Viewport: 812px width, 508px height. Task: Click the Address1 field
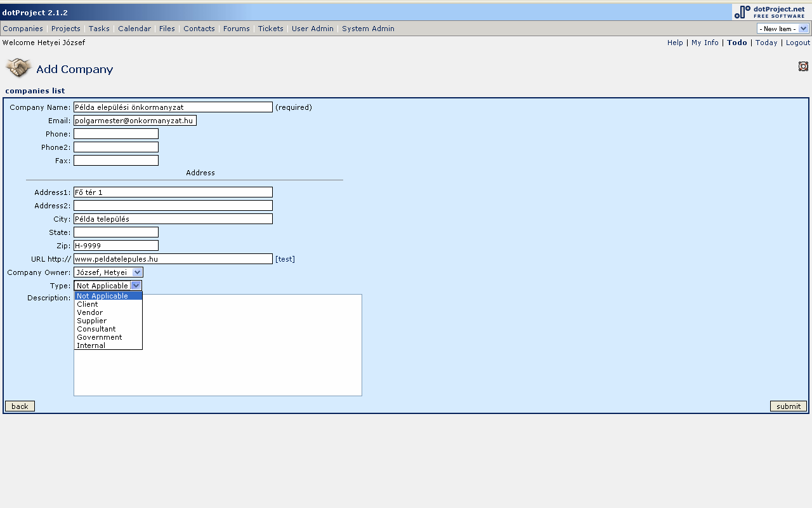173,192
